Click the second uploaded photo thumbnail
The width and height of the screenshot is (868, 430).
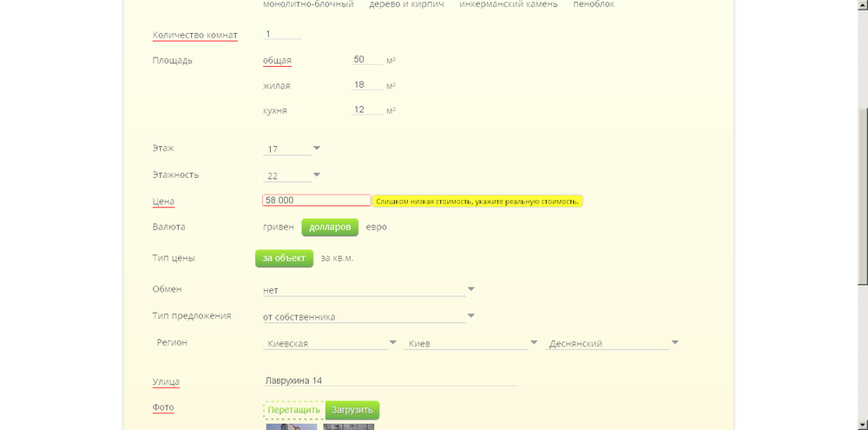349,427
